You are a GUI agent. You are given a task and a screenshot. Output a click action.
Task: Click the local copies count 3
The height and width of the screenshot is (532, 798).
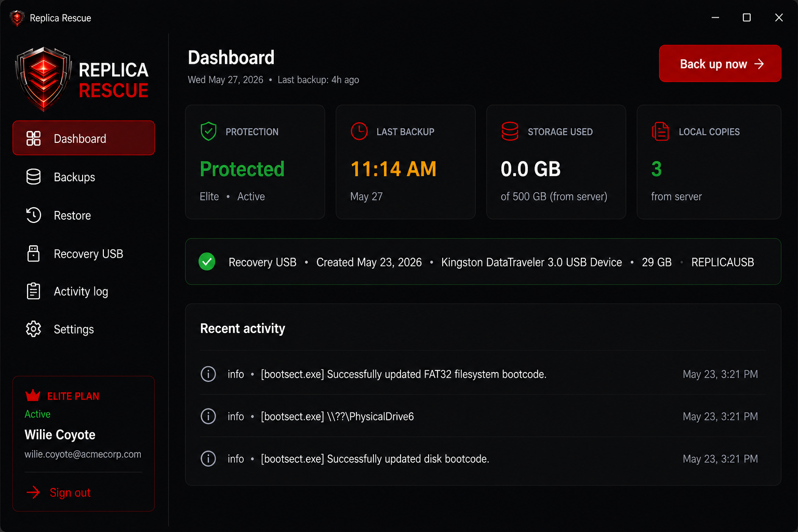656,169
